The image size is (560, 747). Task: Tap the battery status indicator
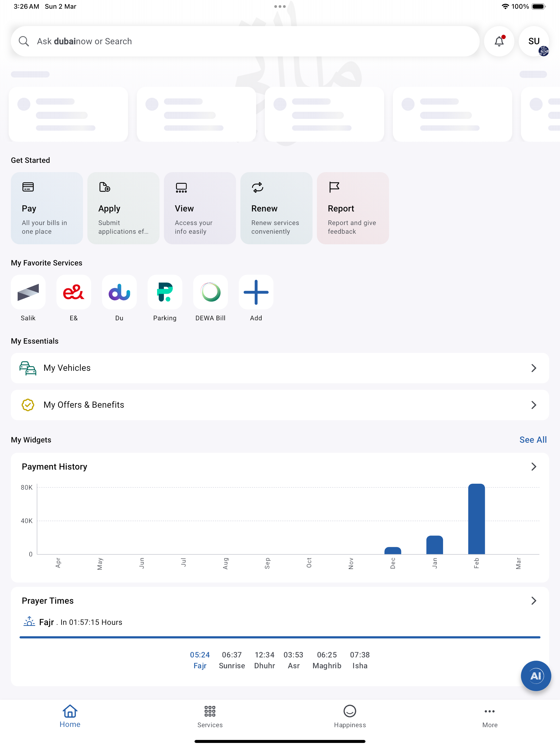click(539, 7)
